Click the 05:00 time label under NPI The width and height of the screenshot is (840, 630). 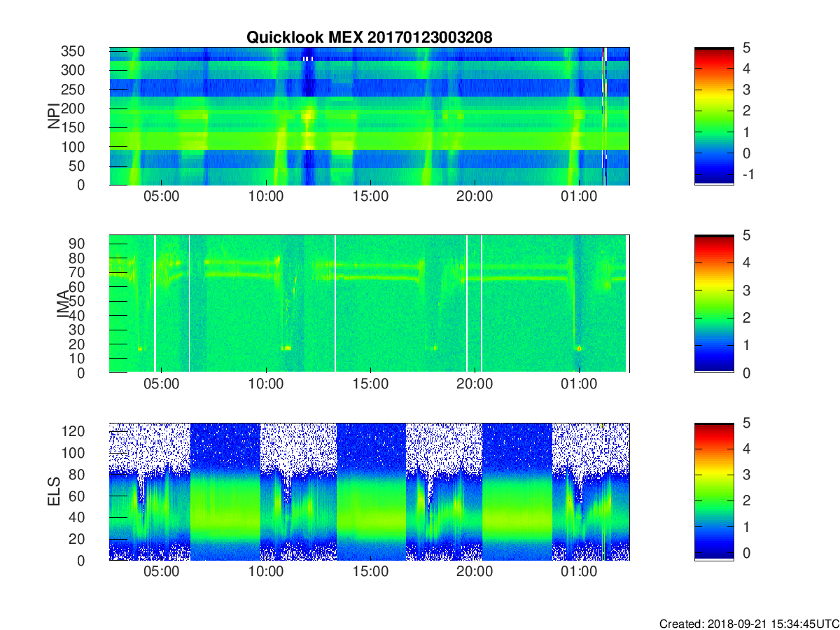tap(162, 196)
